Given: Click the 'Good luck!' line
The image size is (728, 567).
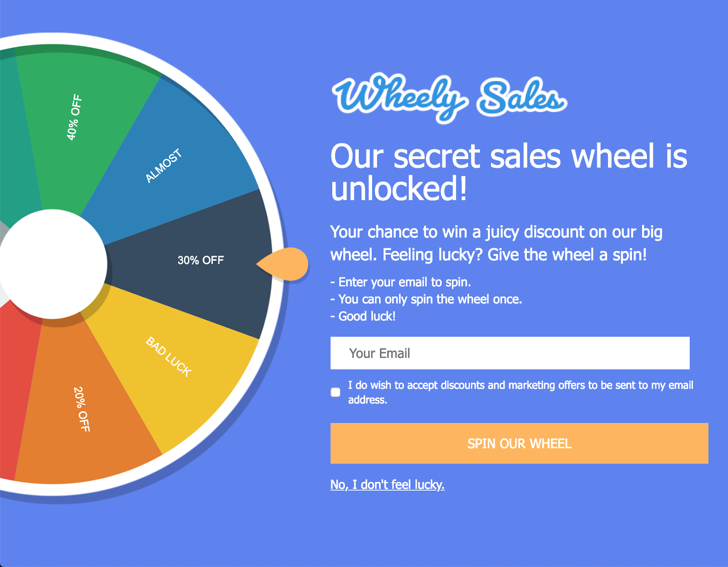Looking at the screenshot, I should 363,316.
